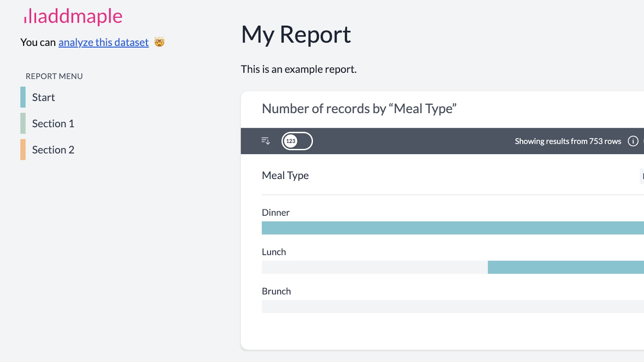
Task: Click the green color bar beside Section 1
Action: pyautogui.click(x=23, y=123)
